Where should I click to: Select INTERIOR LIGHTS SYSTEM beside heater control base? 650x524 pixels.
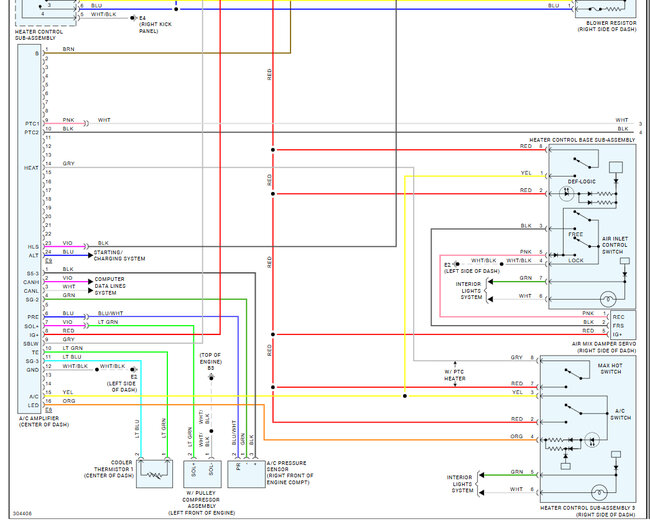click(471, 291)
